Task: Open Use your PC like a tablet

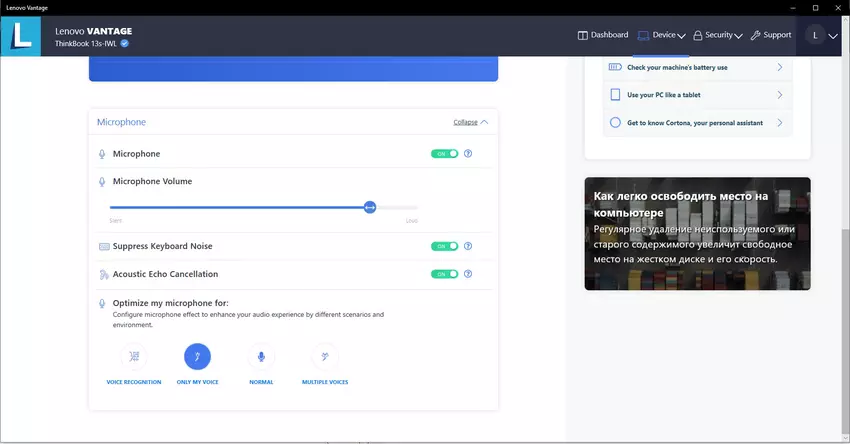Action: click(697, 95)
